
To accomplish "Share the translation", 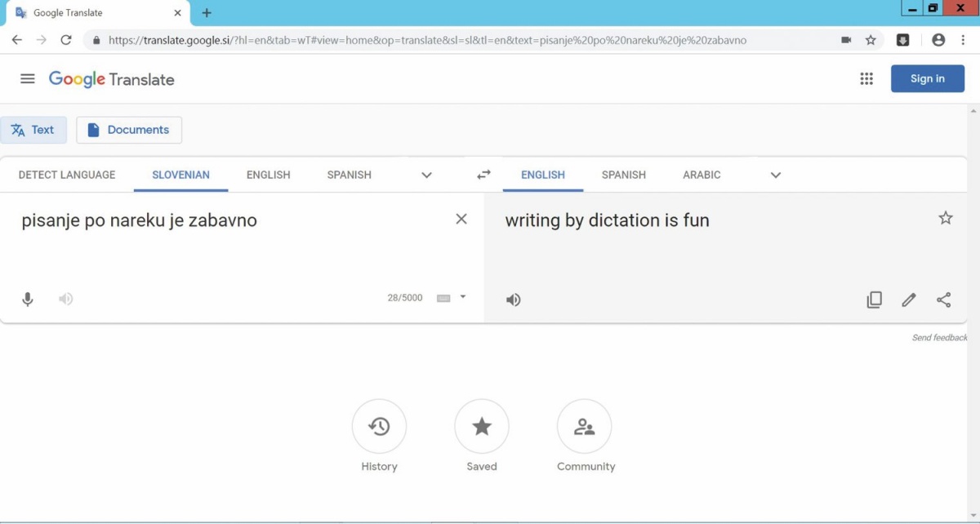I will [944, 300].
